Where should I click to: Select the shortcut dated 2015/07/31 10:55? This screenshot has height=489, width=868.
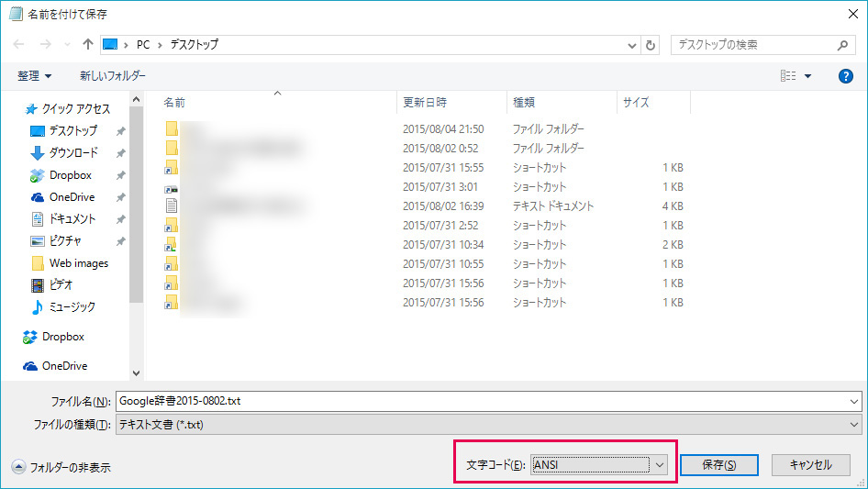pos(424,264)
